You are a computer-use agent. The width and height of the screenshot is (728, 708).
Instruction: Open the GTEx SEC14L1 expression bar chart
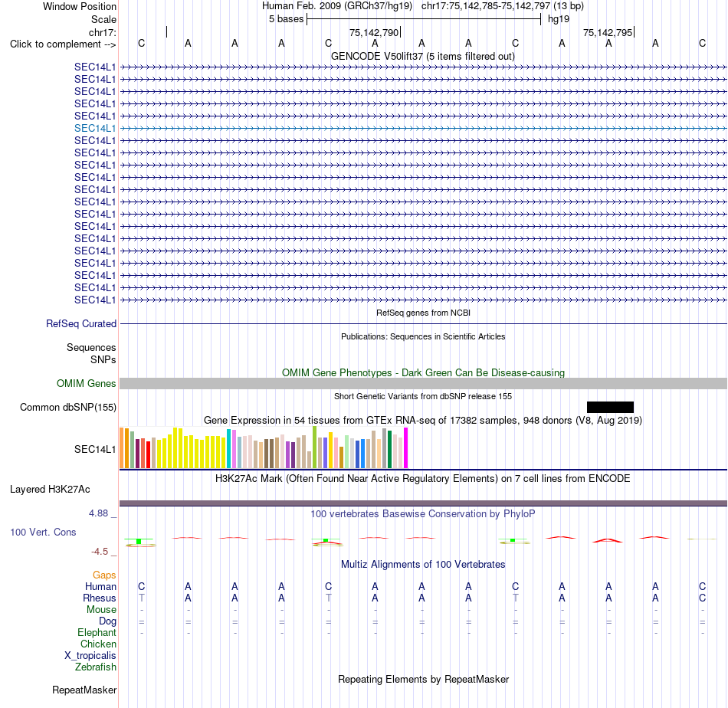(x=264, y=447)
